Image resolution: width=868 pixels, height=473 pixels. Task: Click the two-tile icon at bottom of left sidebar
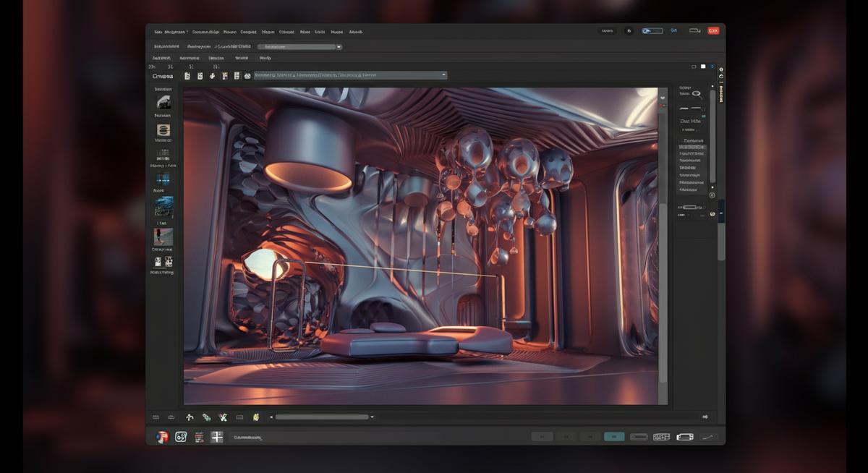(163, 262)
